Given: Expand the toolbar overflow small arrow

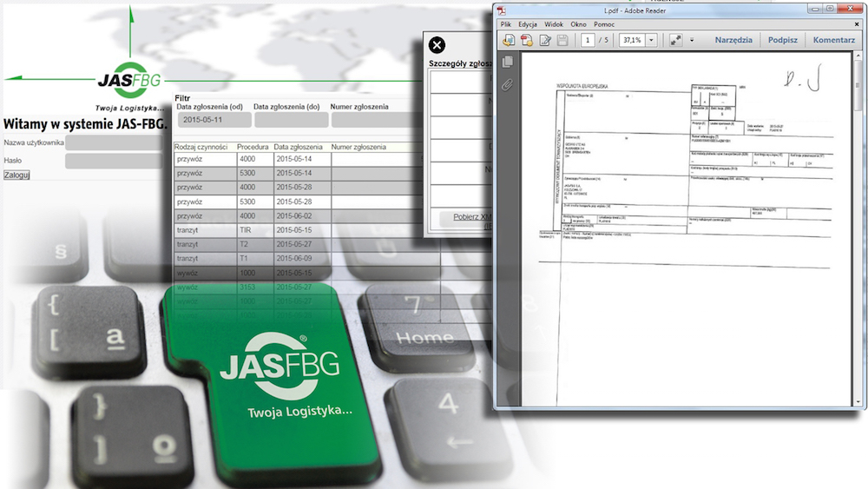Looking at the screenshot, I should pyautogui.click(x=692, y=40).
